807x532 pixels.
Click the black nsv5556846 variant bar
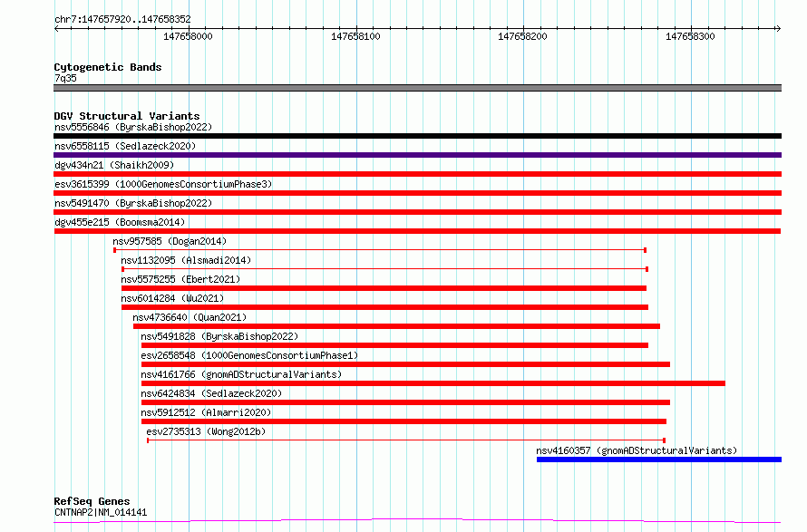pyautogui.click(x=417, y=136)
